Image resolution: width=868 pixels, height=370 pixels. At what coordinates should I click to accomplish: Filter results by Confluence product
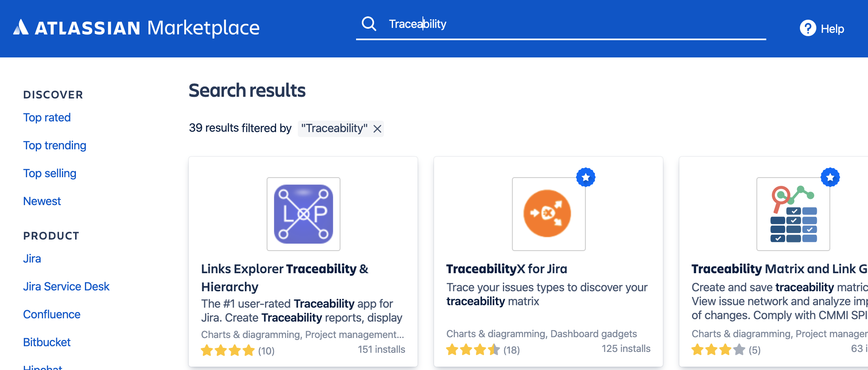(52, 314)
